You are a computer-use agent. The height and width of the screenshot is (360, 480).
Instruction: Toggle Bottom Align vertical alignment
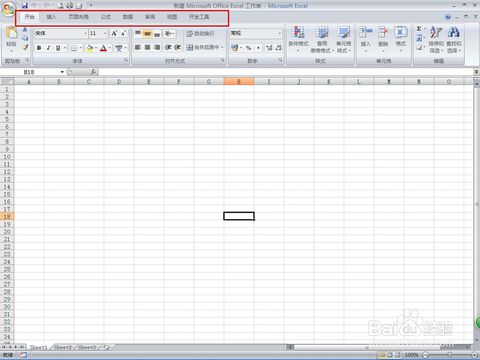157,33
